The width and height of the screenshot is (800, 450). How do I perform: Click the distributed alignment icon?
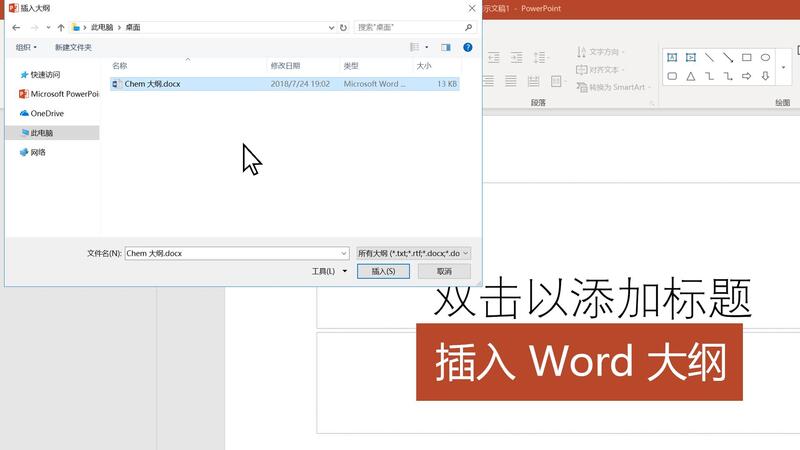point(534,81)
